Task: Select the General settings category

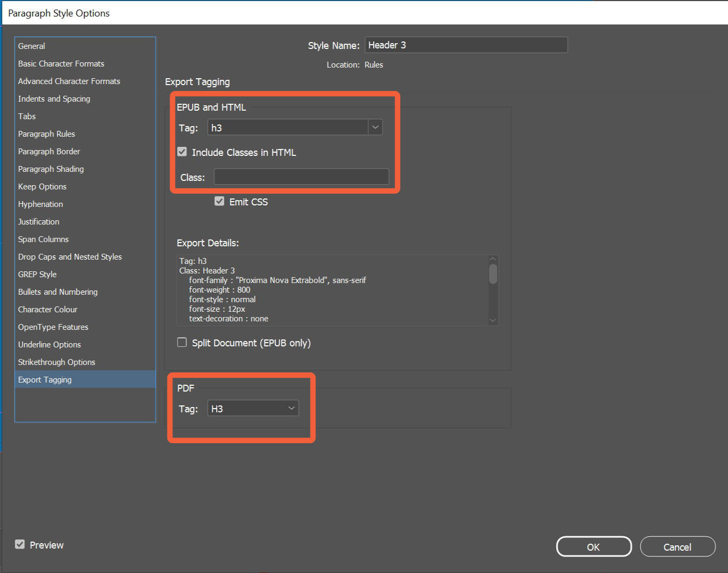Action: (x=31, y=46)
